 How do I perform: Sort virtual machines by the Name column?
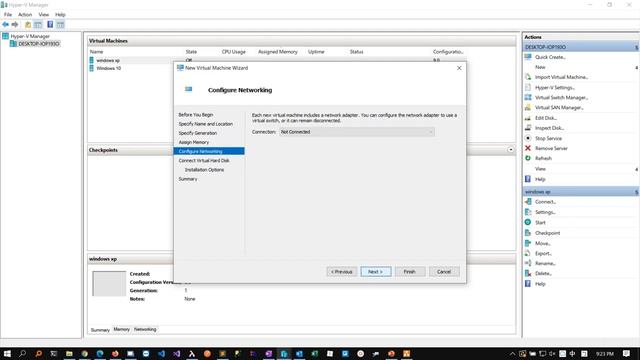(x=96, y=52)
